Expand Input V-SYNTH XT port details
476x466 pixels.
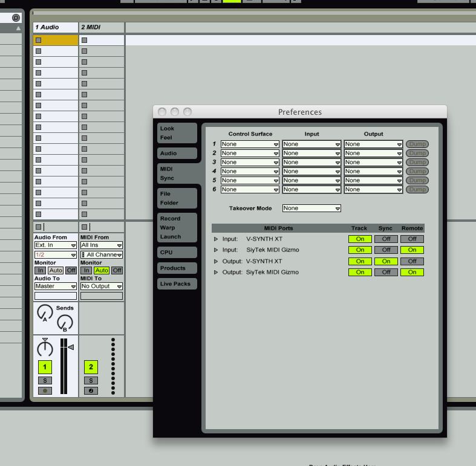click(x=216, y=239)
